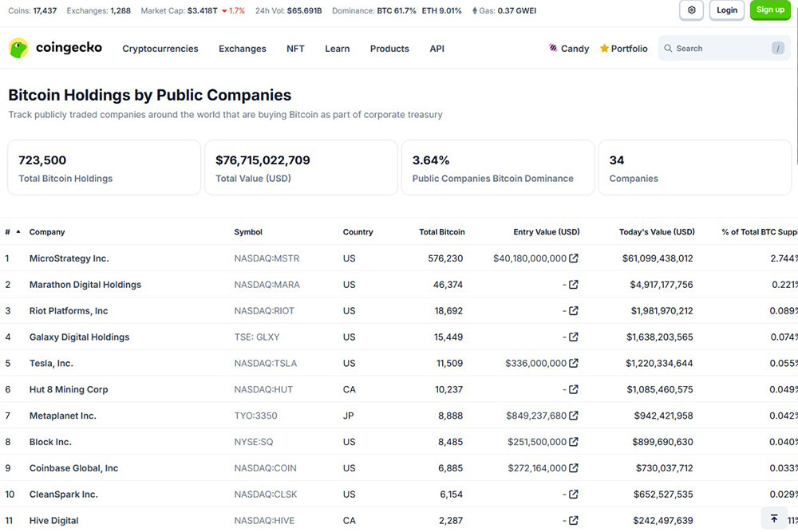Screen dimensions: 798x532
Task: Open MicroStrategy entry value external link icon
Action: [574, 258]
